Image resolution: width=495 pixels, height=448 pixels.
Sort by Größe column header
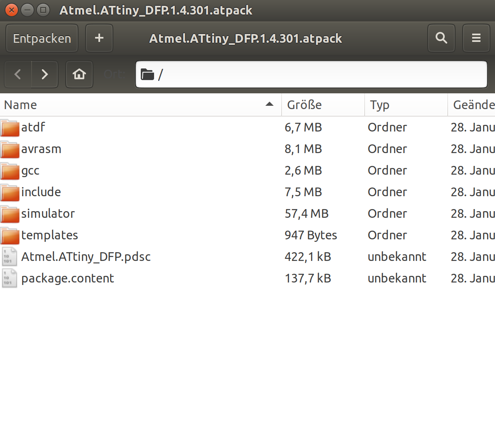tap(323, 105)
